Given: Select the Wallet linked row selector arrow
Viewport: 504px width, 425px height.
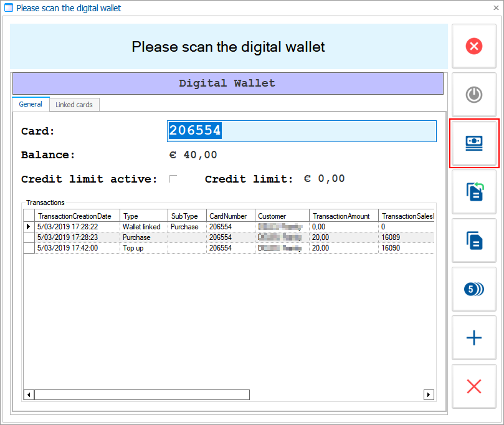Looking at the screenshot, I should click(x=29, y=227).
